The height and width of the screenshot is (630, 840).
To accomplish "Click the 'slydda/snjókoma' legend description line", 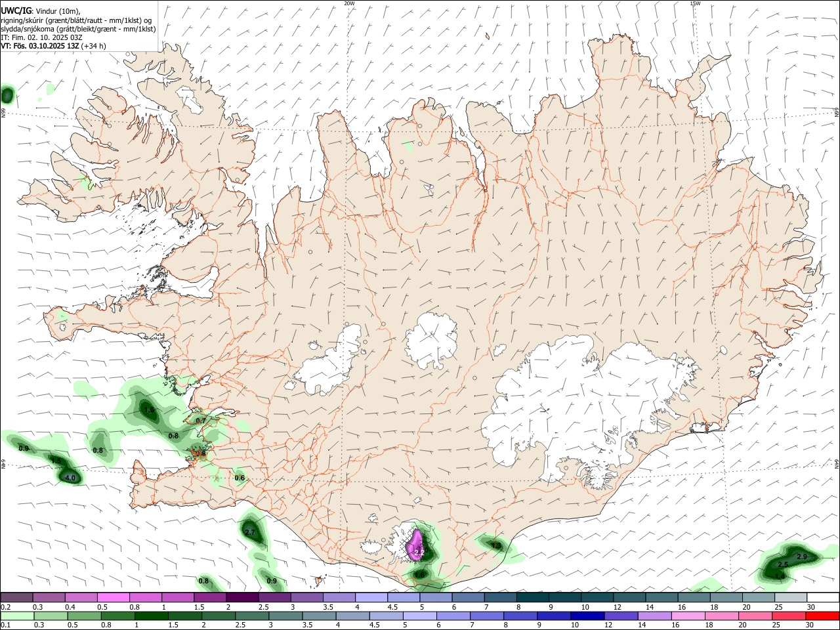I will 78,29.
